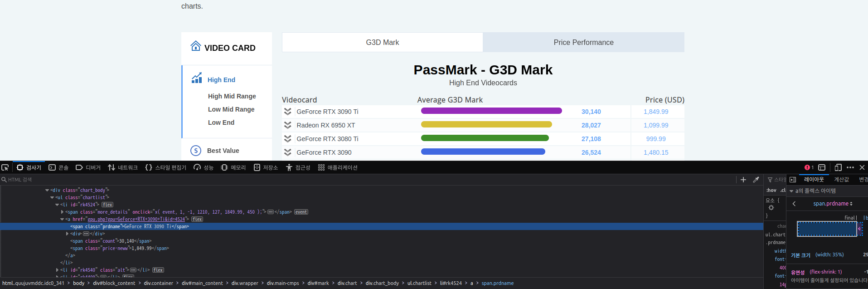Expand the li id rk4540 node
The height and width of the screenshot is (289, 868).
pyautogui.click(x=57, y=270)
